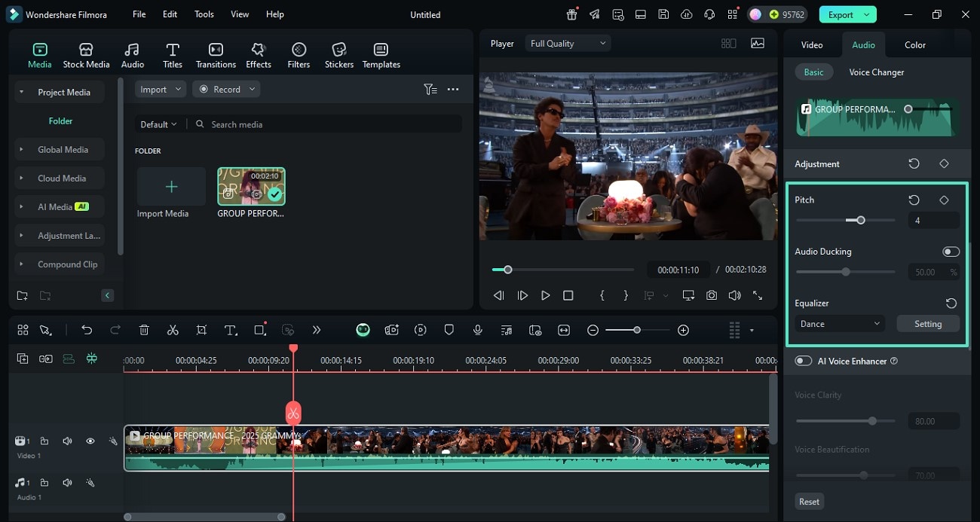Viewport: 980px width, 522px height.
Task: Switch to the Voice Changer tab
Action: (x=877, y=72)
